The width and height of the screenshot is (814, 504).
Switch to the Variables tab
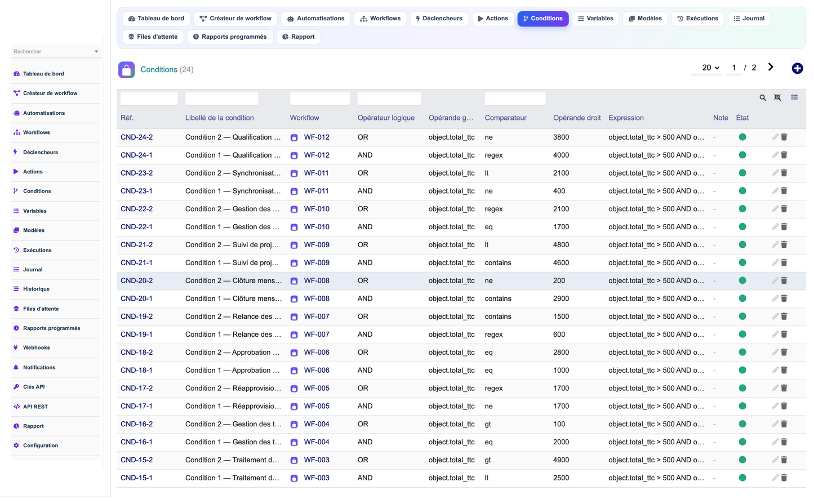point(595,19)
